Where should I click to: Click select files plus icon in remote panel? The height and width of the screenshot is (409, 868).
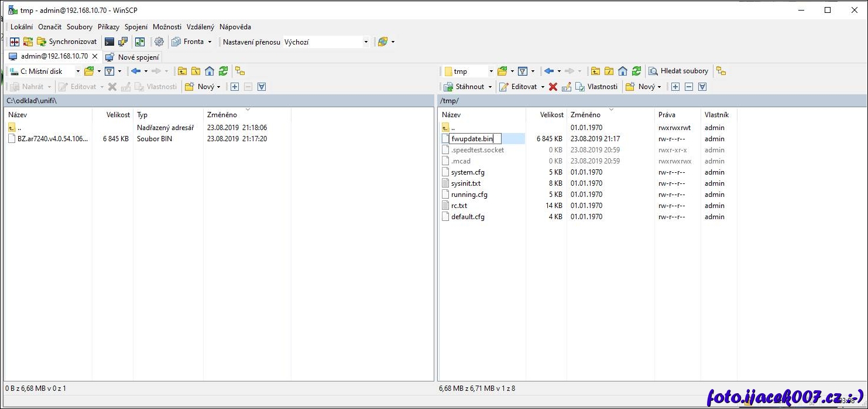(x=675, y=87)
